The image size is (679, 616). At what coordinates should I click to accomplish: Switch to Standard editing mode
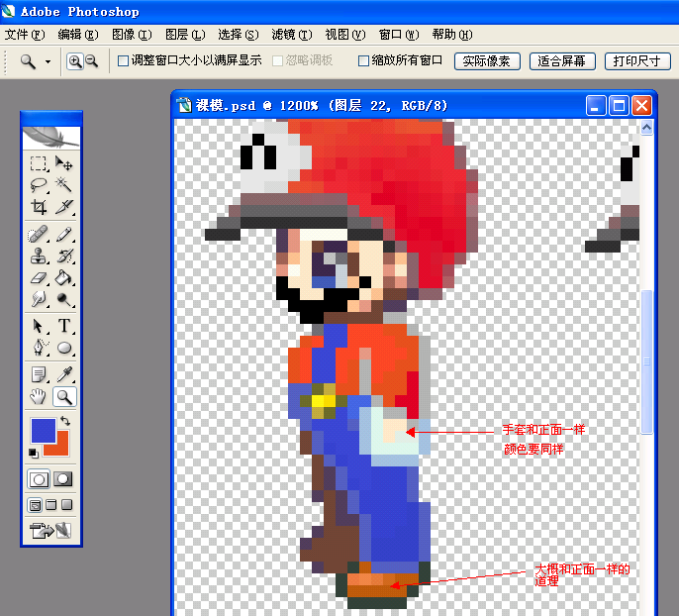point(39,479)
